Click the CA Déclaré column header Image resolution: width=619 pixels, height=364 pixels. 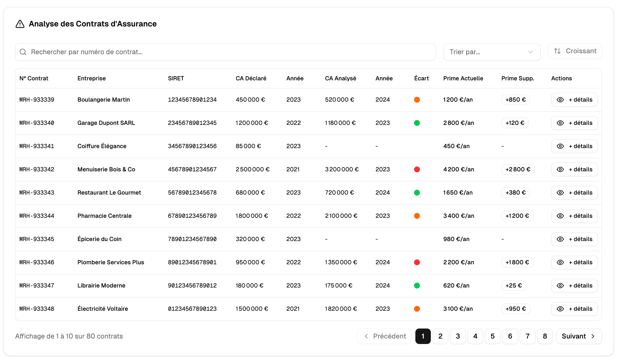251,78
